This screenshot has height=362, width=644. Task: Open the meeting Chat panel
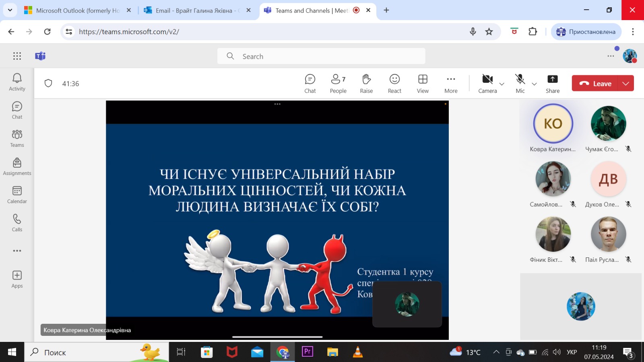pyautogui.click(x=310, y=83)
